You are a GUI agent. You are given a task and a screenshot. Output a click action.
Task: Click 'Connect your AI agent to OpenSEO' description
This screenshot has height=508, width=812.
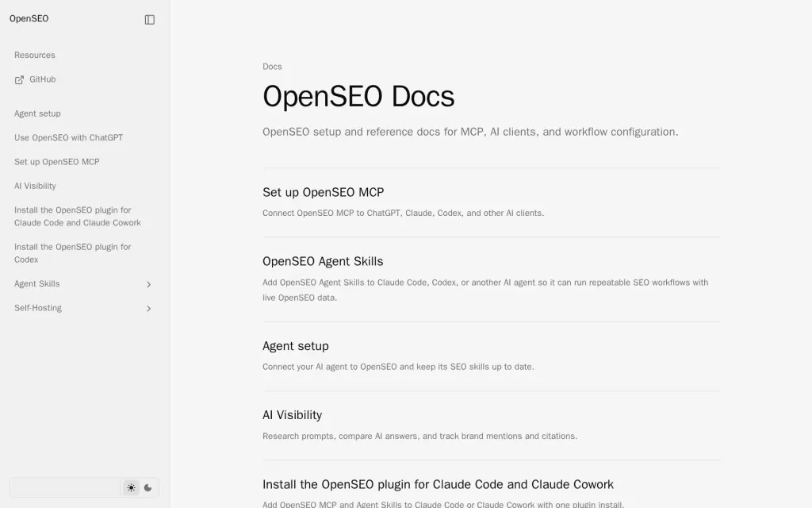398,367
